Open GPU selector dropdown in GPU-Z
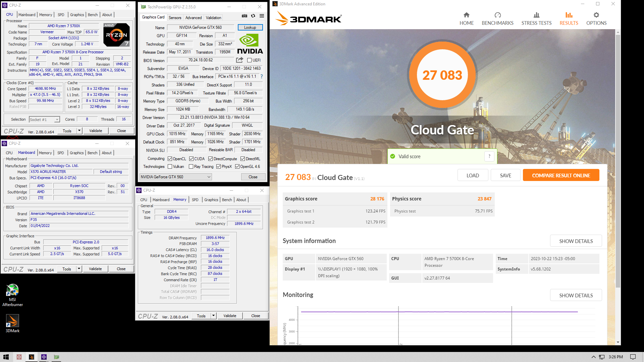 click(x=175, y=177)
